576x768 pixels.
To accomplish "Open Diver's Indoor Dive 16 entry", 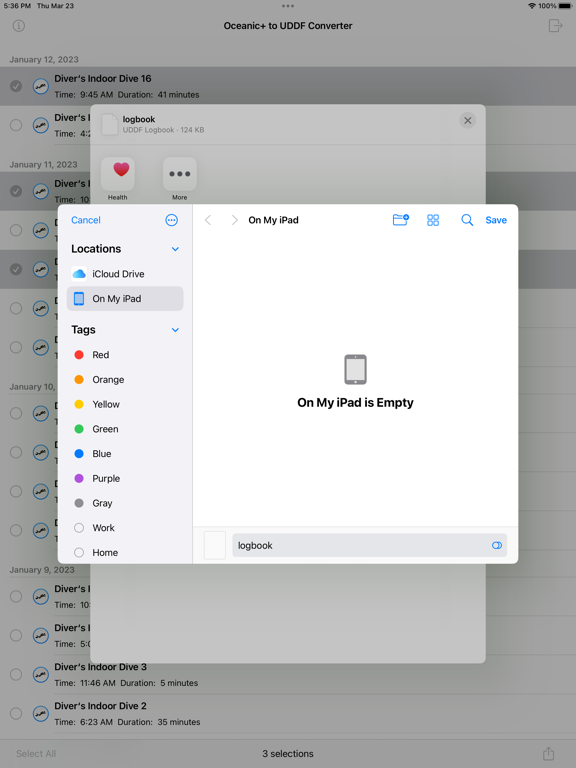I will tap(288, 86).
